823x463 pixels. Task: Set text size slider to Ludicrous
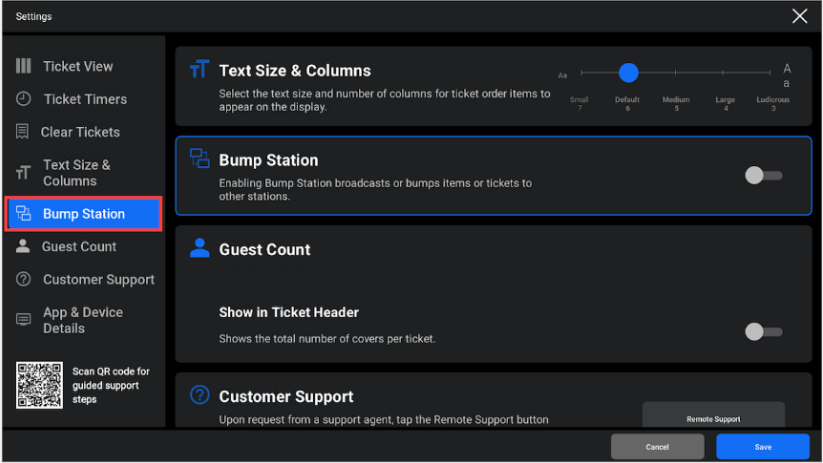pyautogui.click(x=770, y=72)
